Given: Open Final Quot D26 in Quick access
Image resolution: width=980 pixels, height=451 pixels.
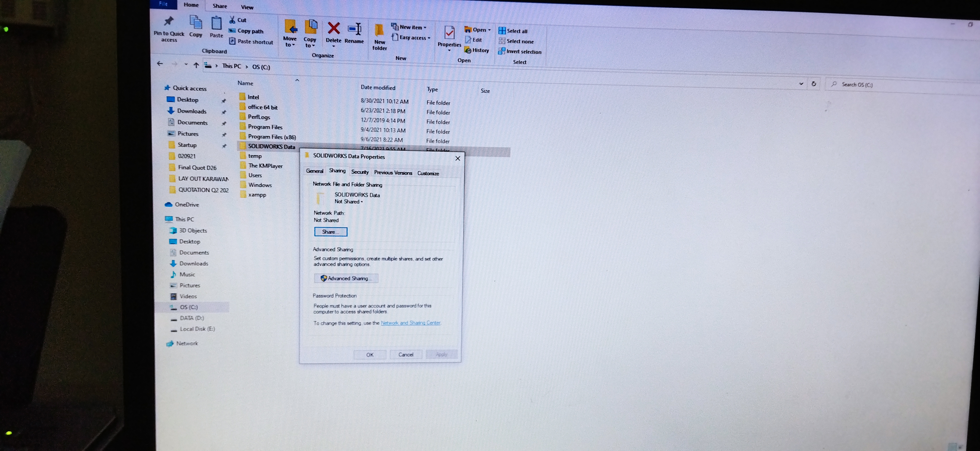Looking at the screenshot, I should (x=193, y=167).
